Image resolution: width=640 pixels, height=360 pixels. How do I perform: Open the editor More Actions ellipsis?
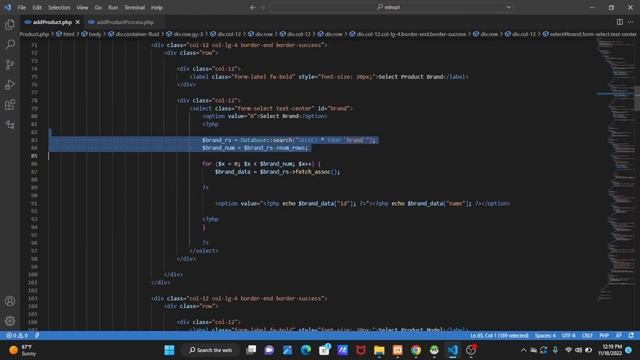point(631,22)
